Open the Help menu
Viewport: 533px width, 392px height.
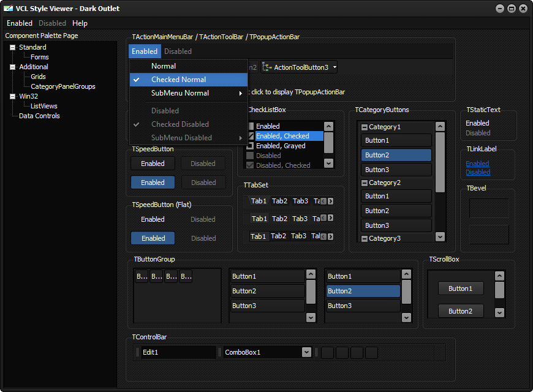tap(80, 23)
